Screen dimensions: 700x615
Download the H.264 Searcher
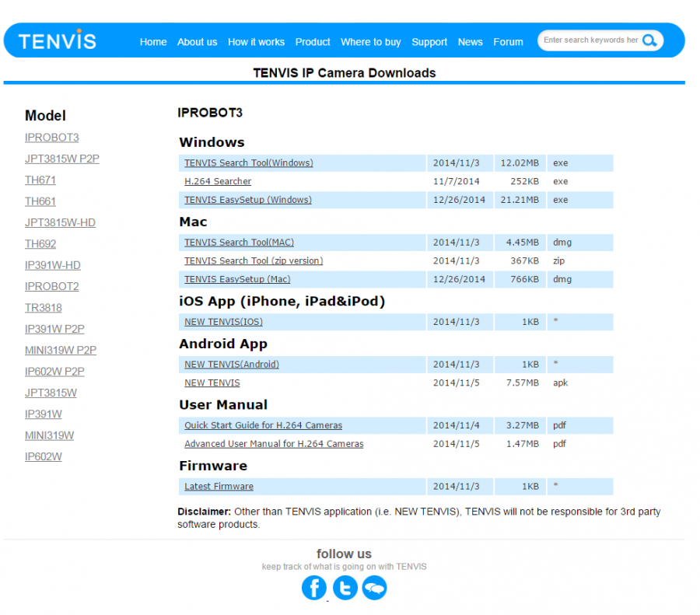218,181
